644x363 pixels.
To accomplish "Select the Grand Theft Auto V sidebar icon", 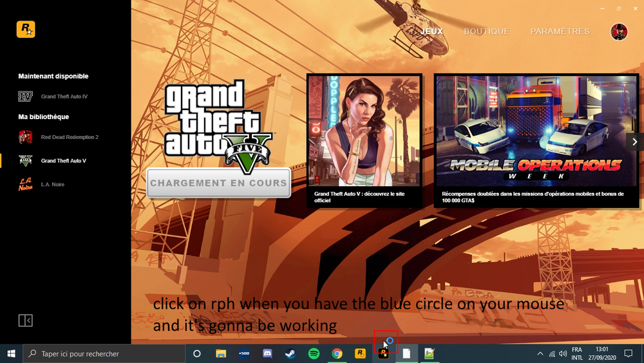I will pos(25,160).
